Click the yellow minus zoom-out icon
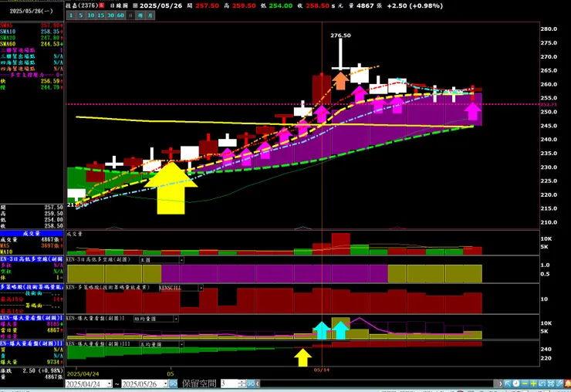This screenshot has height=392, width=571. pyautogui.click(x=525, y=384)
